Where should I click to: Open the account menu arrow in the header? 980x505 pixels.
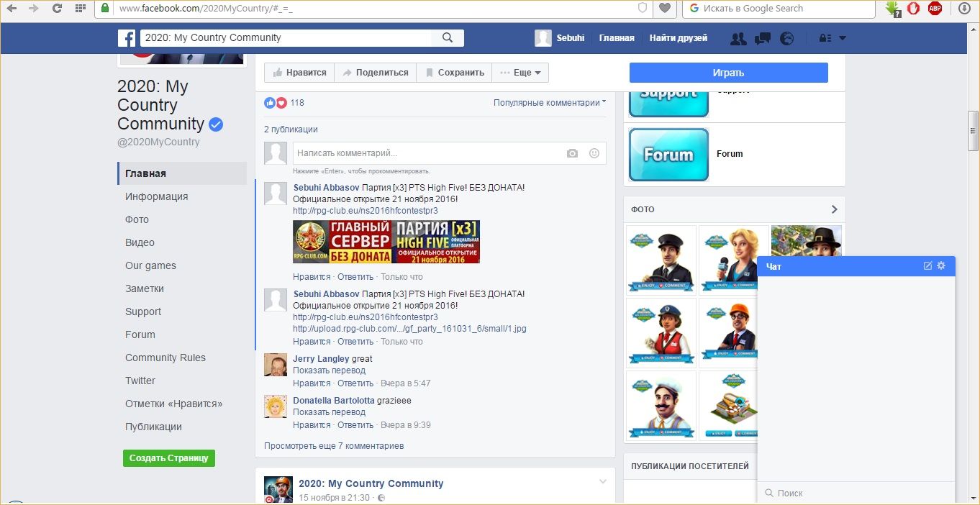coord(843,38)
